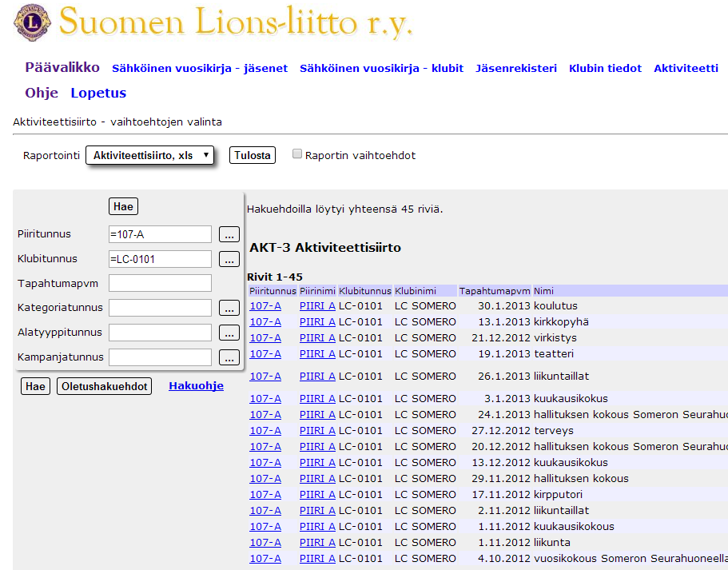Open 107-A link in terveys row
Image resolution: width=728 pixels, height=570 pixels.
tap(265, 431)
